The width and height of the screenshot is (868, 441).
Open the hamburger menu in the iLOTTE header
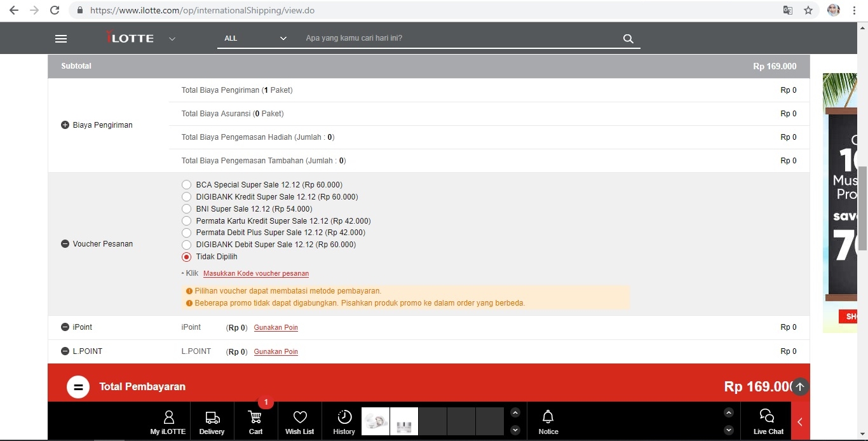pyautogui.click(x=61, y=38)
